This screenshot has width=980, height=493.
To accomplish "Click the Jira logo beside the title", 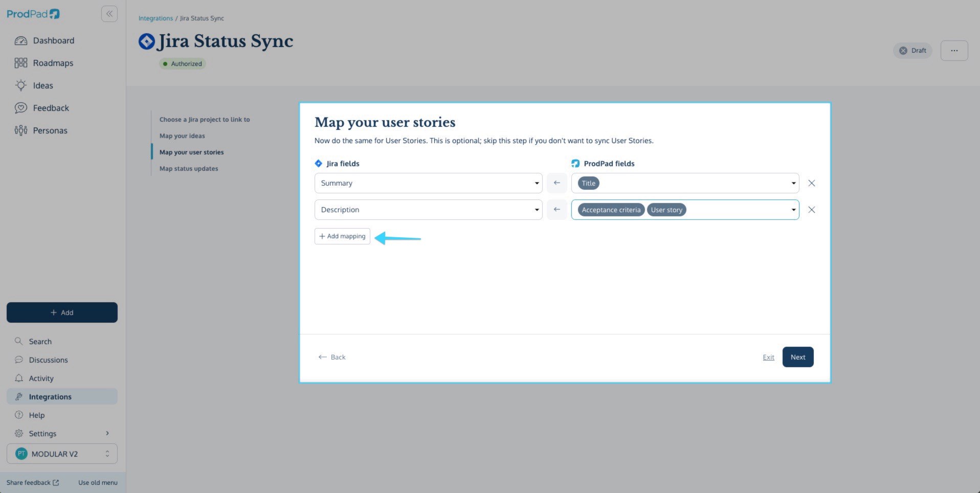I will pyautogui.click(x=147, y=41).
